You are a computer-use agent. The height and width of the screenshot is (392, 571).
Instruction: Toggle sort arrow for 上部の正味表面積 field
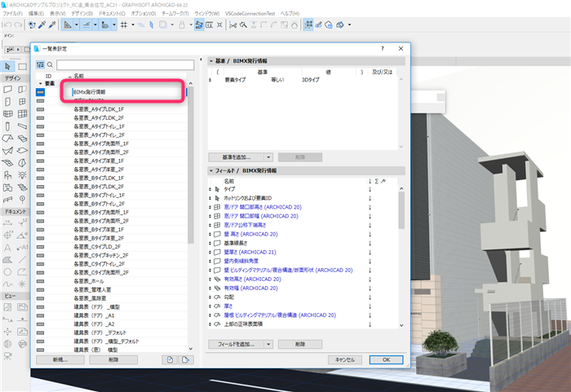pos(370,324)
